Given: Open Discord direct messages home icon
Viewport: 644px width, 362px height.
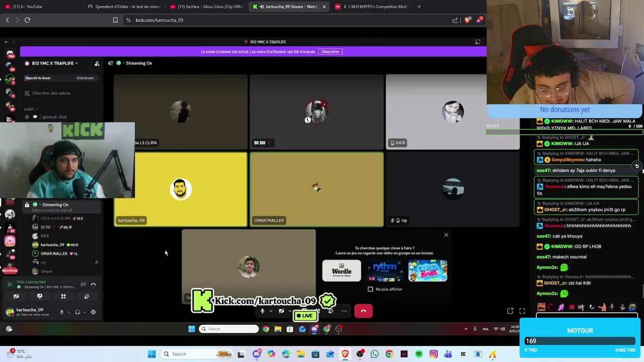Looking at the screenshot, I should tap(10, 53).
